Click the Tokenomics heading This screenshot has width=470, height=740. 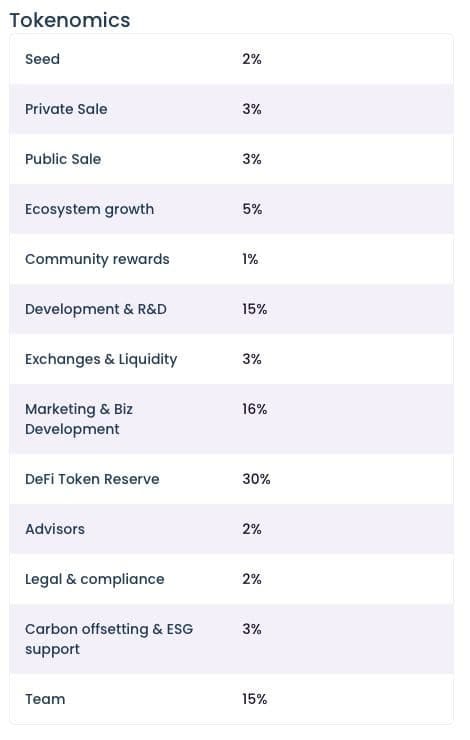pos(70,20)
